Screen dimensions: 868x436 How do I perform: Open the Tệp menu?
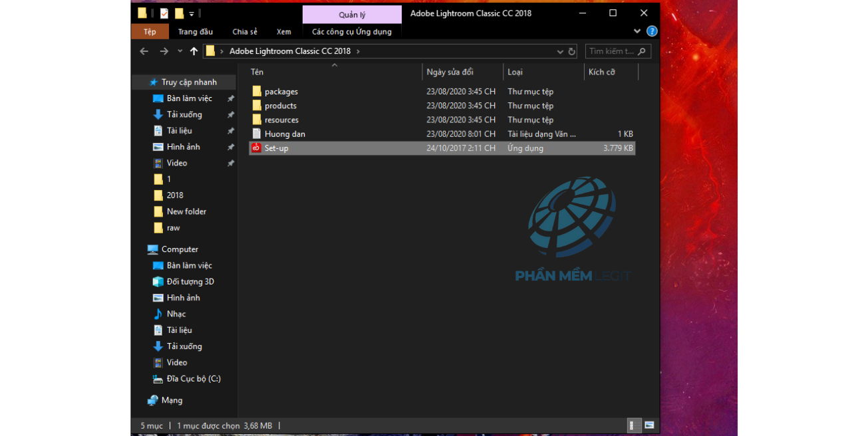point(150,32)
